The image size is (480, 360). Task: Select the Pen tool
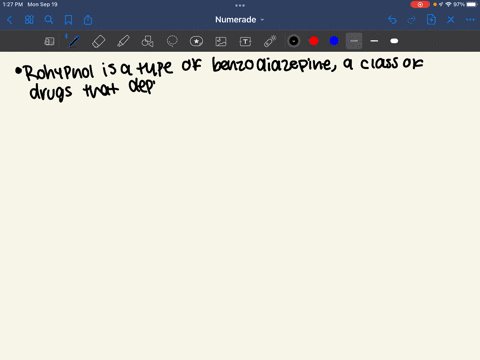74,41
